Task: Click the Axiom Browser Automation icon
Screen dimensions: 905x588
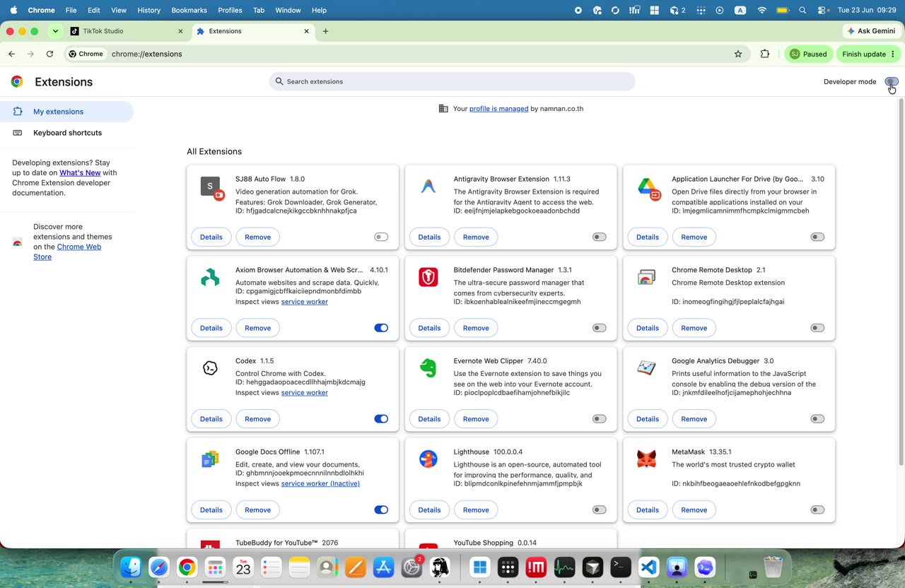Action: tap(210, 278)
